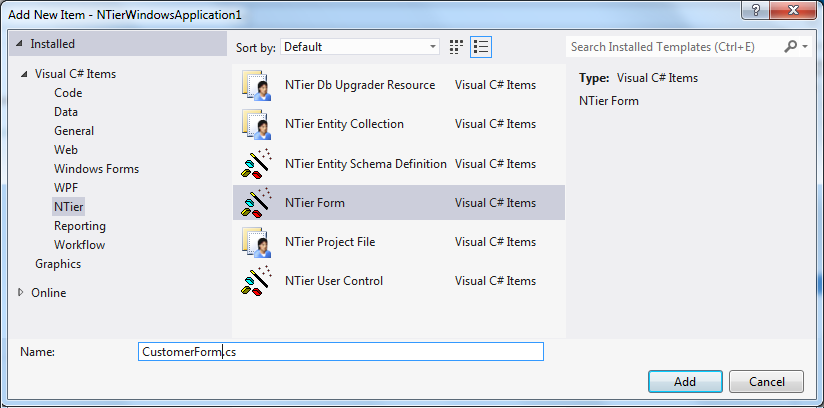Image resolution: width=824 pixels, height=408 pixels.
Task: Select the Web category
Action: point(66,150)
